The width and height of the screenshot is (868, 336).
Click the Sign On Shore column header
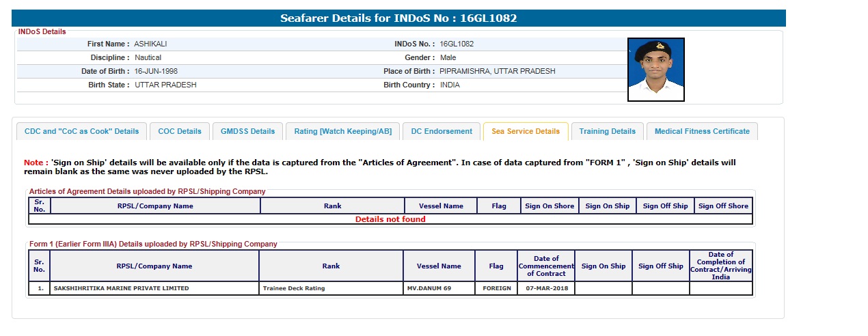click(x=550, y=206)
